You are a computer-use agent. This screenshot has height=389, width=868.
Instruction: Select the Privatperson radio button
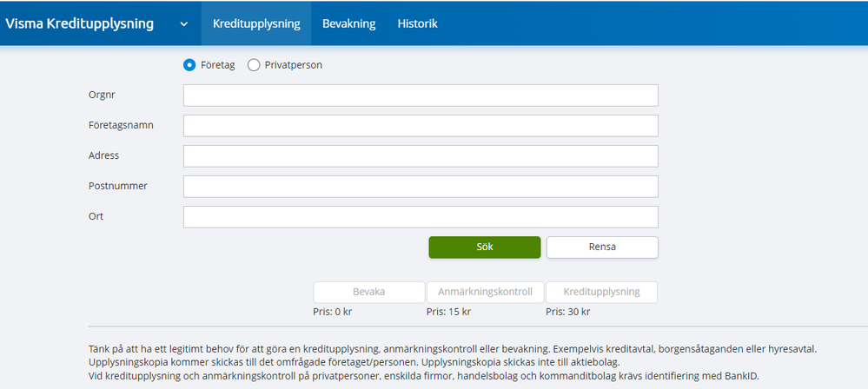pos(254,65)
